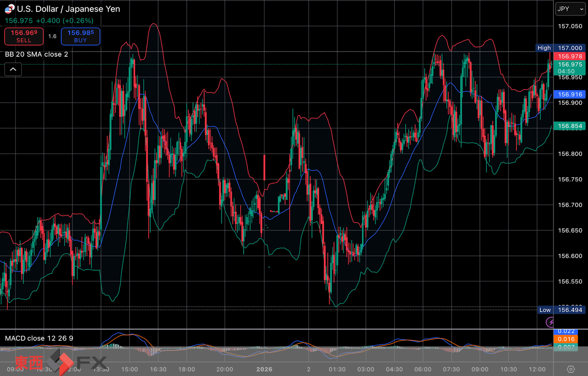
Task: Select the MACD close 12 26 9 legend
Action: tap(39, 338)
